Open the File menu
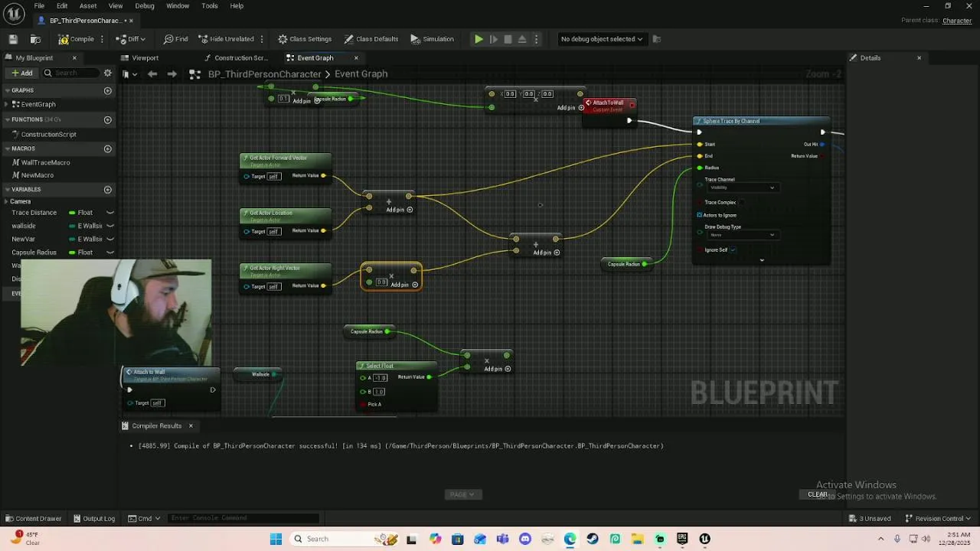 (x=39, y=5)
